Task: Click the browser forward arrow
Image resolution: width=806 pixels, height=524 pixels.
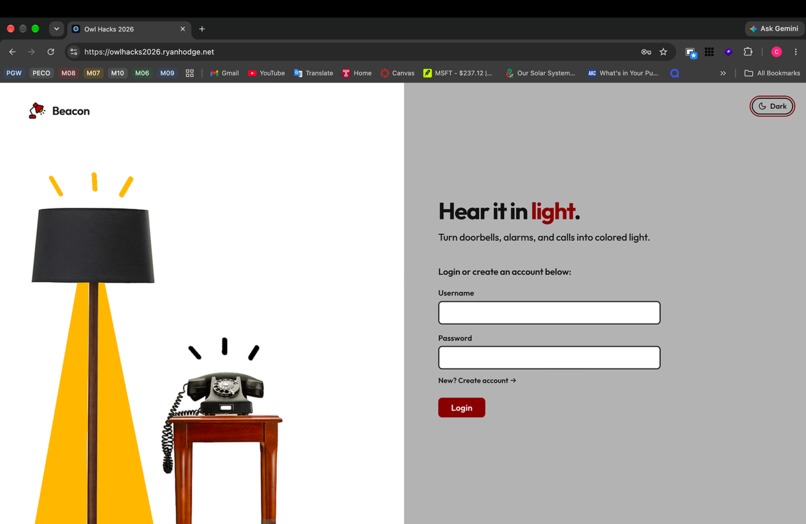Action: (31, 52)
